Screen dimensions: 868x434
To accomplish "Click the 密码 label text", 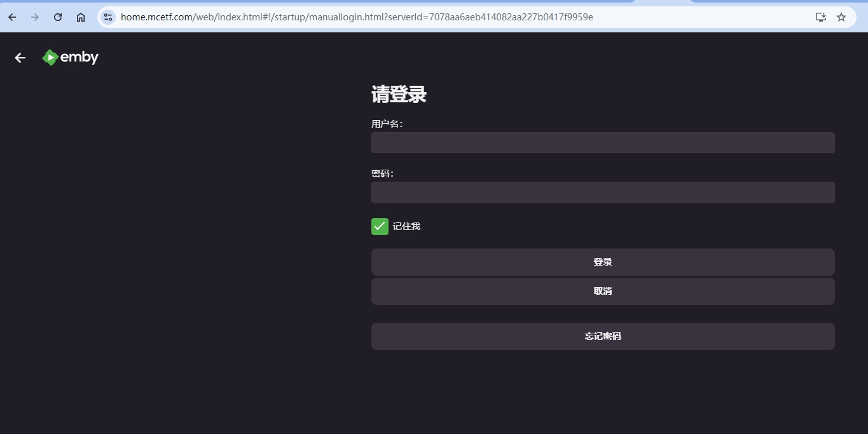I will pyautogui.click(x=382, y=173).
